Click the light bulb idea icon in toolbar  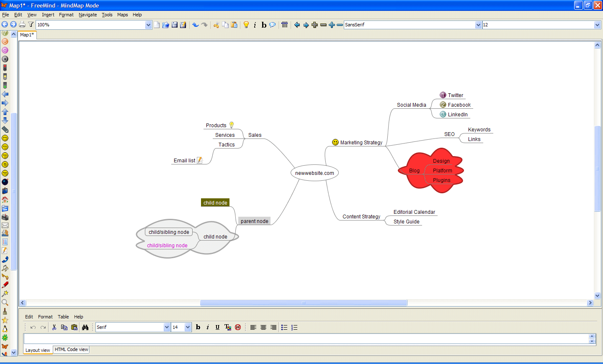pyautogui.click(x=246, y=25)
